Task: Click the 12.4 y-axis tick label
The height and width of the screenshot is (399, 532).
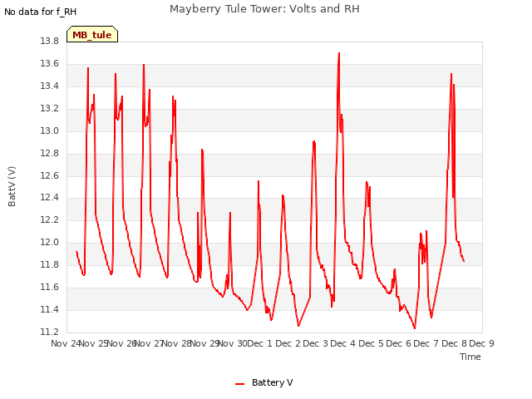Action: click(50, 198)
